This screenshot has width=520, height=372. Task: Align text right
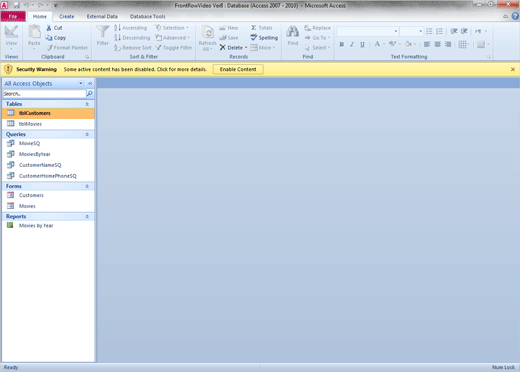(x=448, y=44)
